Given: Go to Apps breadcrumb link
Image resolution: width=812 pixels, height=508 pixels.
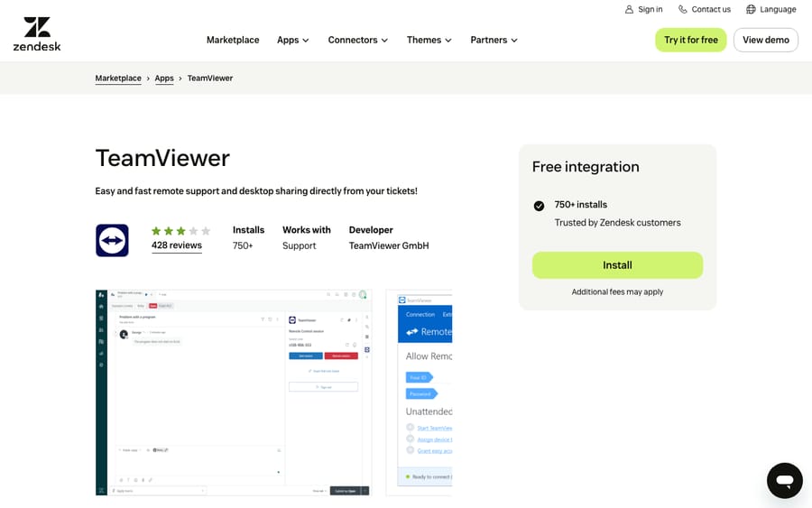Looking at the screenshot, I should [164, 79].
